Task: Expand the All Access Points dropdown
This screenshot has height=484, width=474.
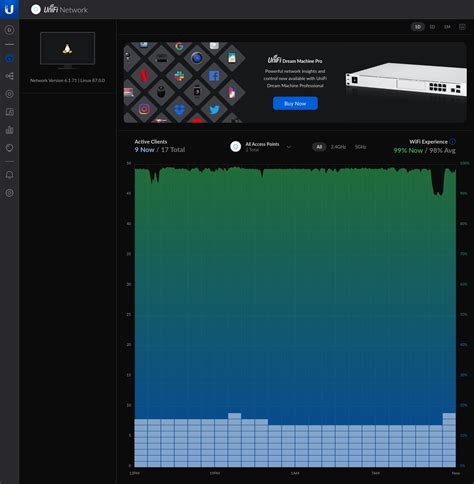Action: 289,147
